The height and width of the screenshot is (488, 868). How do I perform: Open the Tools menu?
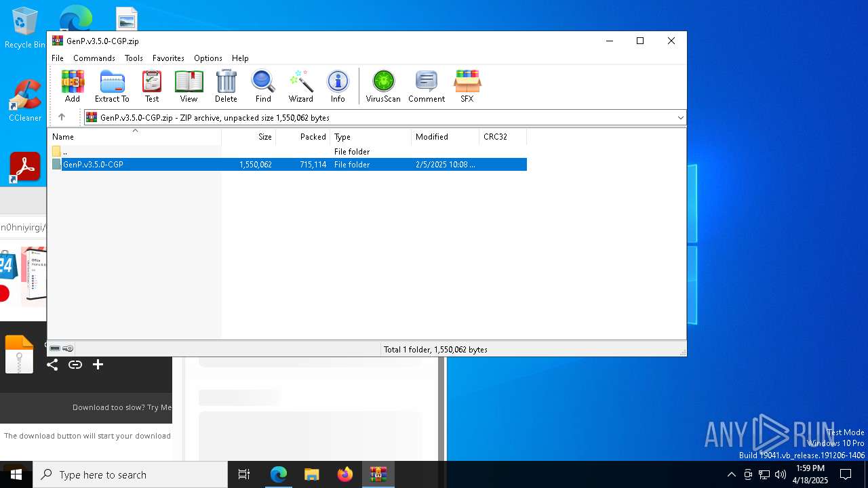[134, 58]
